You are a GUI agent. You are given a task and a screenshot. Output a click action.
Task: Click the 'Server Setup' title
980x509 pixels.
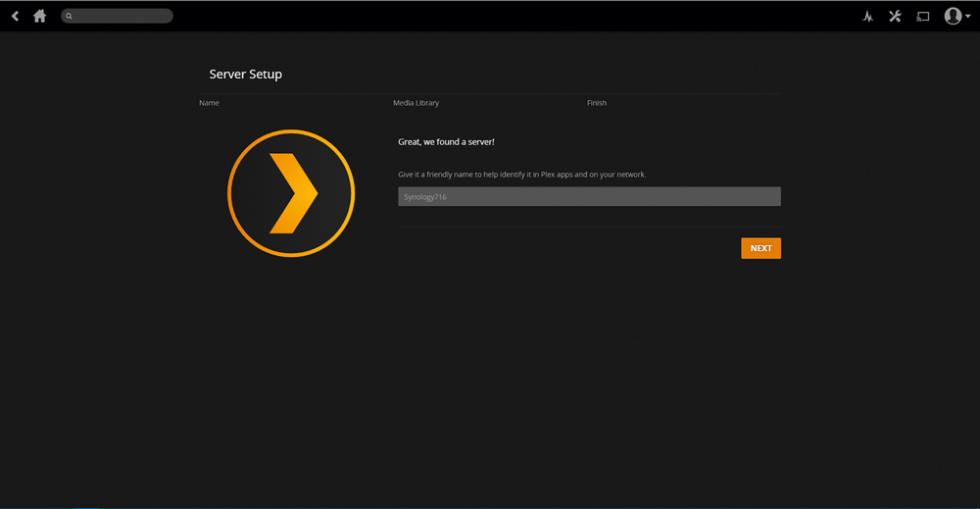click(x=246, y=74)
